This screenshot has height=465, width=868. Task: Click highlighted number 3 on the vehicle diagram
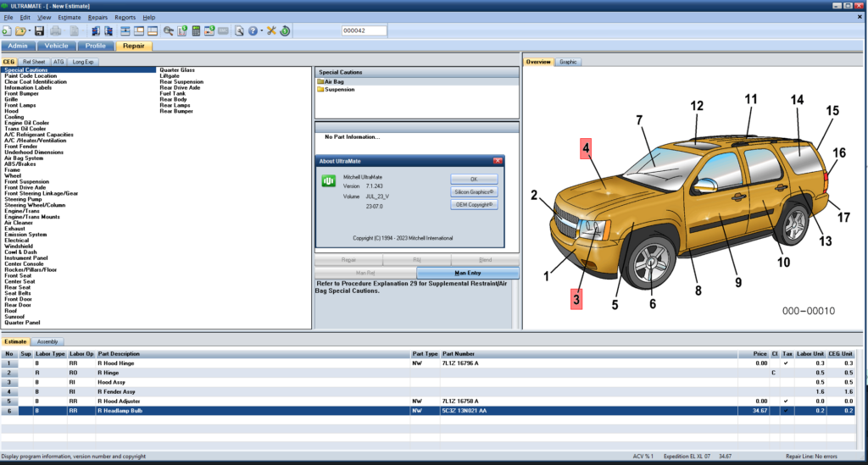pos(576,299)
